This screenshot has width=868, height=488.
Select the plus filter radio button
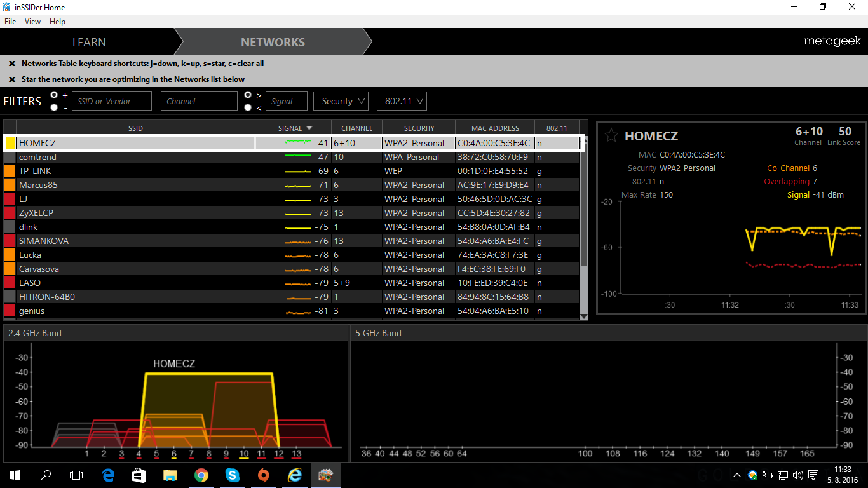pos(54,95)
